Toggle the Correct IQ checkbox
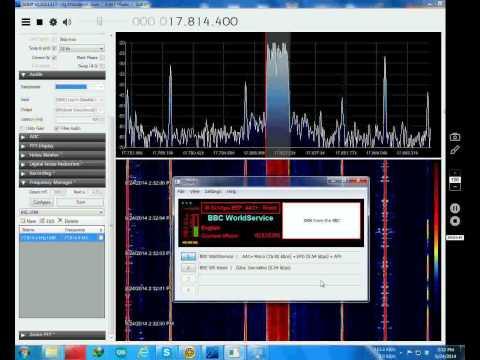This screenshot has width=480, height=360. [54, 57]
